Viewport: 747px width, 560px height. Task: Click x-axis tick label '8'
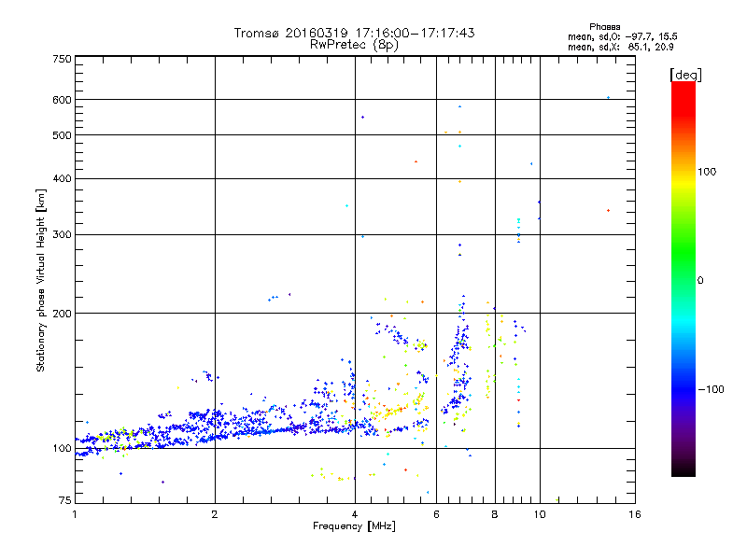[x=495, y=514]
